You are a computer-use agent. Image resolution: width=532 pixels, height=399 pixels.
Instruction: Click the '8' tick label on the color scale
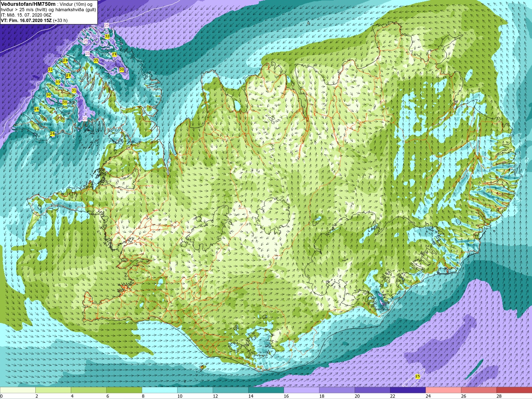pyautogui.click(x=144, y=396)
